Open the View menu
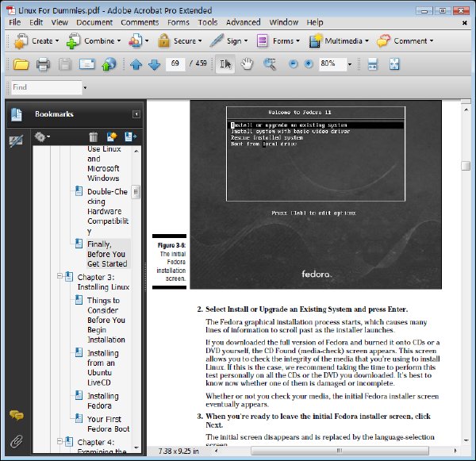Image resolution: width=476 pixels, height=461 pixels. pos(59,22)
